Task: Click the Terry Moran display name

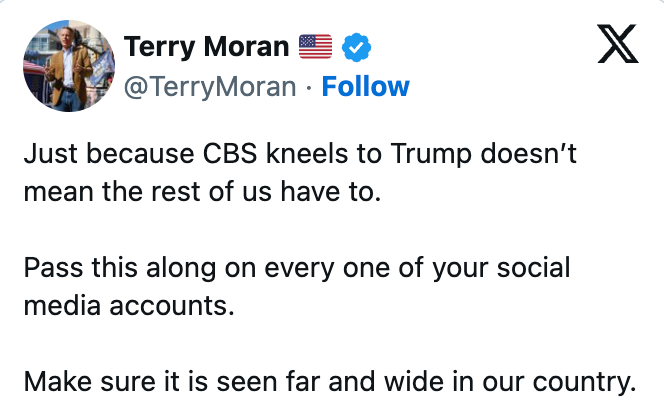Action: (x=206, y=46)
